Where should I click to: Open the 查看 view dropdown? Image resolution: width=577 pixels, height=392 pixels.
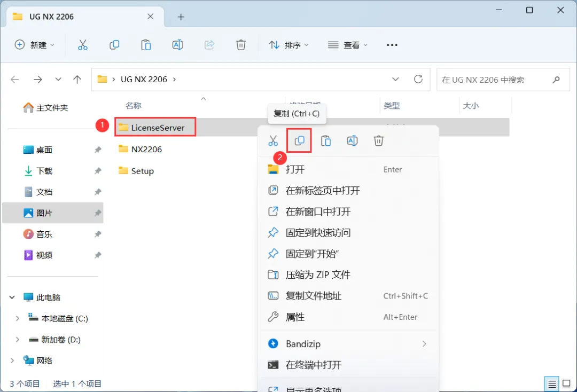point(348,45)
